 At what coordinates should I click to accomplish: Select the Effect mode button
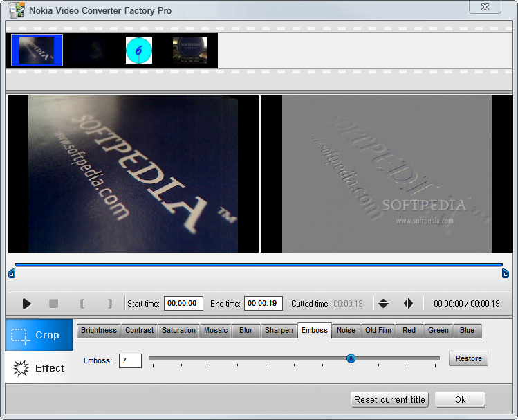coord(39,367)
